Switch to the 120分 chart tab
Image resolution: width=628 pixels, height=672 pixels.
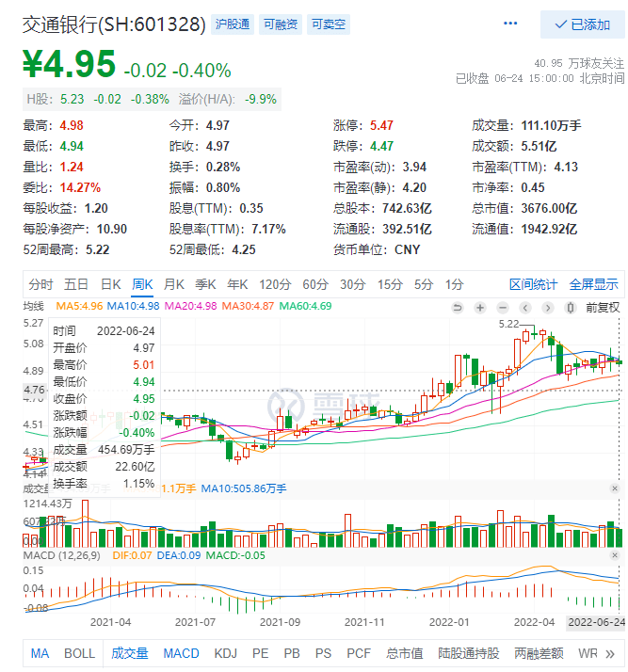[275, 284]
